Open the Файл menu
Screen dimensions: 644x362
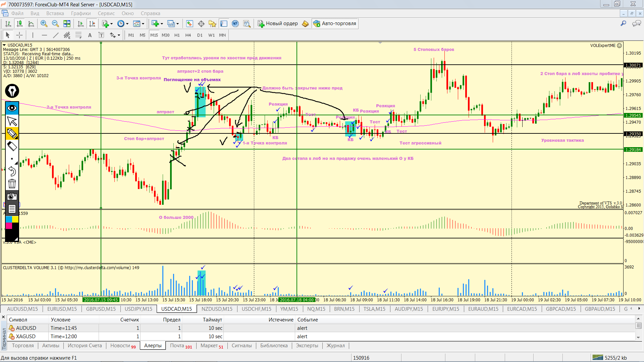click(x=17, y=13)
